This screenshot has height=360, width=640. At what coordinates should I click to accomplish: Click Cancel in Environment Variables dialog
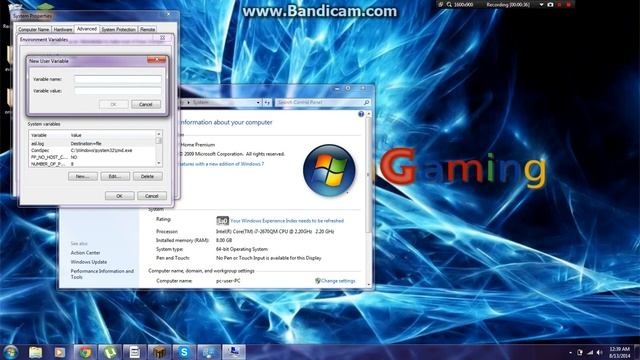tap(151, 196)
